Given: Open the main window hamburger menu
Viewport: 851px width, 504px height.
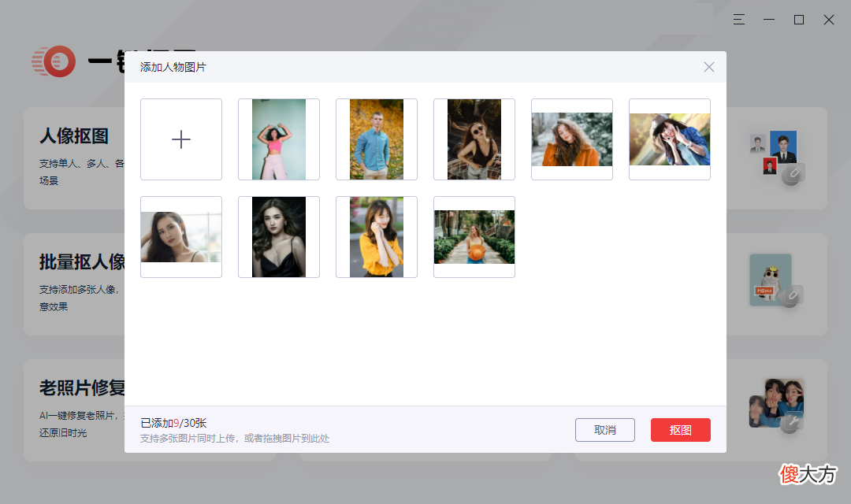Looking at the screenshot, I should coord(738,20).
